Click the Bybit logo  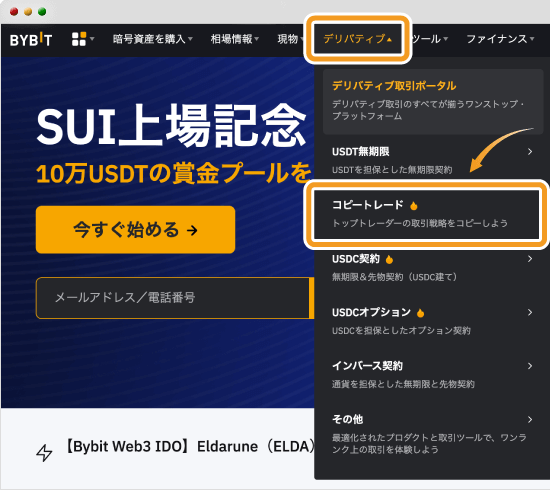[x=31, y=39]
